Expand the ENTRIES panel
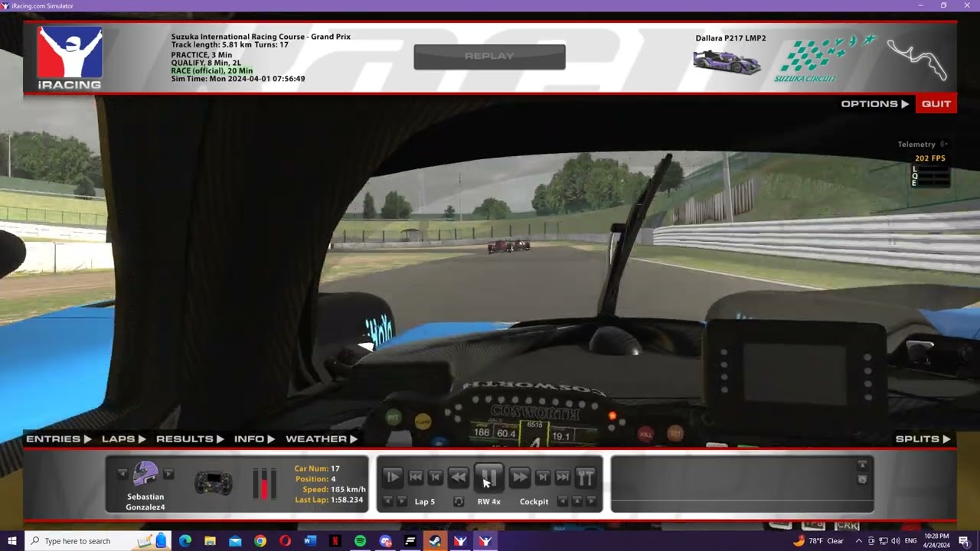 coord(59,439)
